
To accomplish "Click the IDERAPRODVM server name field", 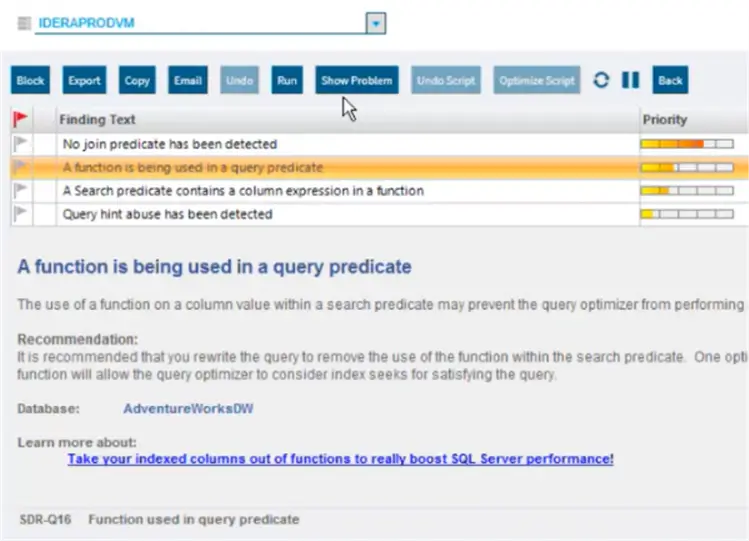I will (x=200, y=23).
